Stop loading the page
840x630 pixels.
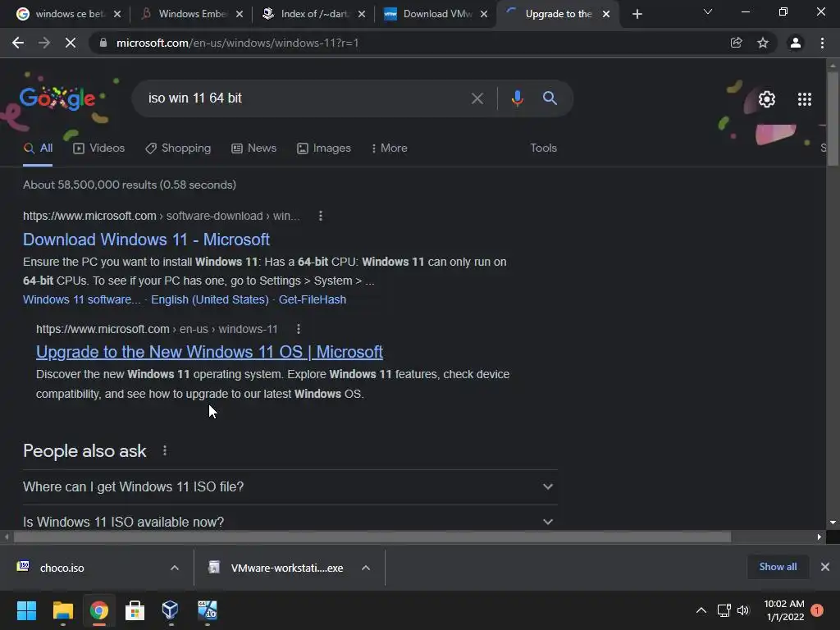[71, 43]
